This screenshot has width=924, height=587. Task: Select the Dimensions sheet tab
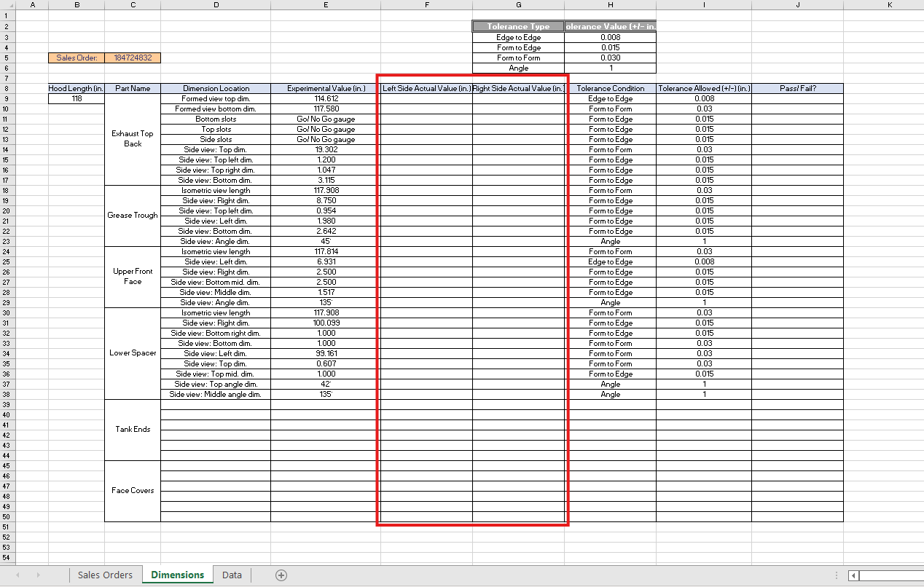click(178, 575)
